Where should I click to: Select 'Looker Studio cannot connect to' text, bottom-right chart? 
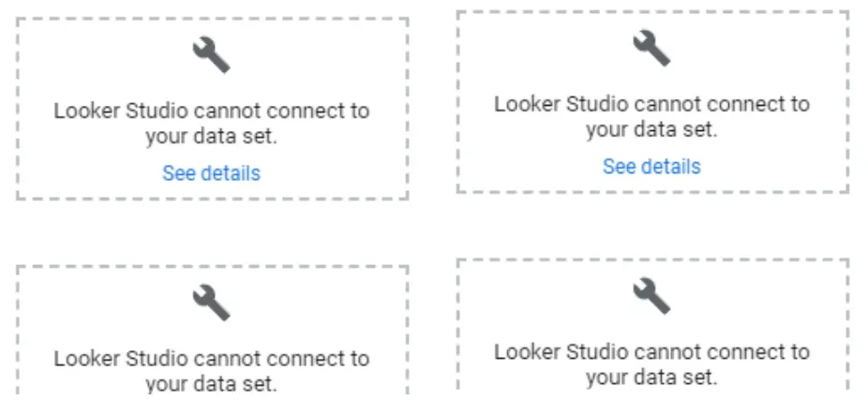[651, 352]
